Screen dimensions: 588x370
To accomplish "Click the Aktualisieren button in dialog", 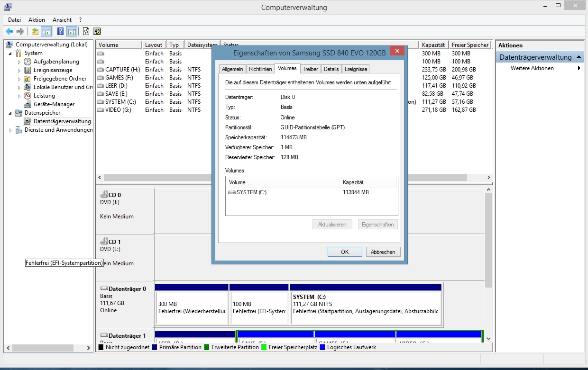I will [332, 225].
